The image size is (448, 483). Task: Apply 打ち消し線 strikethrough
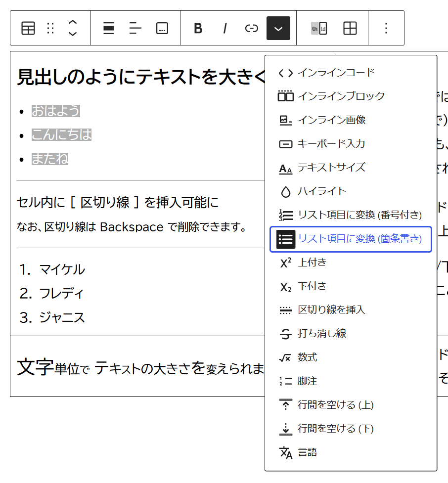[x=351, y=334]
